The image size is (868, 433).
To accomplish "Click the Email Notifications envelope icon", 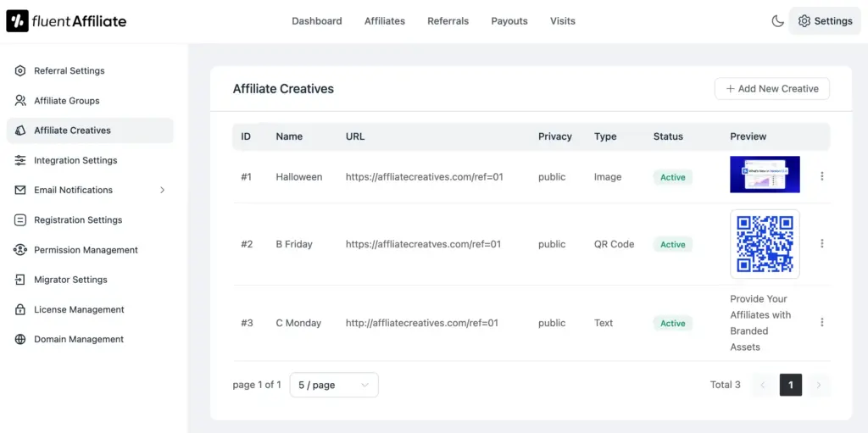I will 20,190.
